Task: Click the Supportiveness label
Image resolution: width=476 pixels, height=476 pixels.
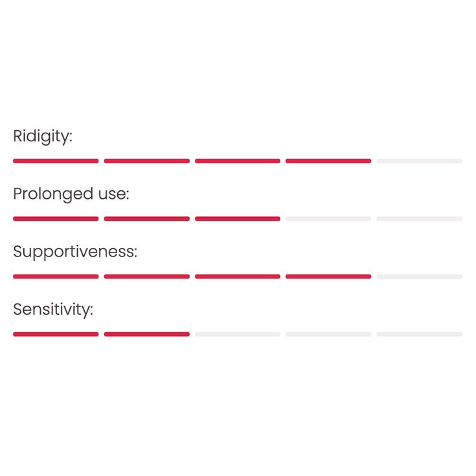Action: (75, 252)
